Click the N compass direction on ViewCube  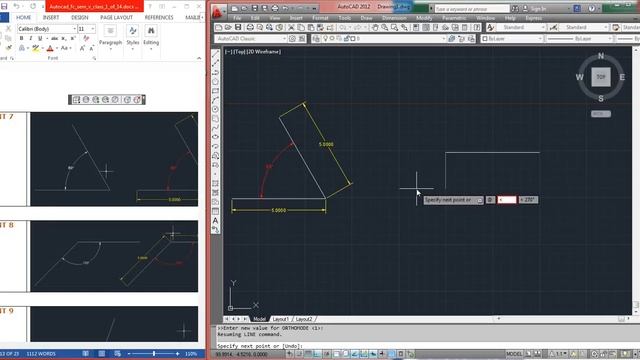(x=601, y=56)
